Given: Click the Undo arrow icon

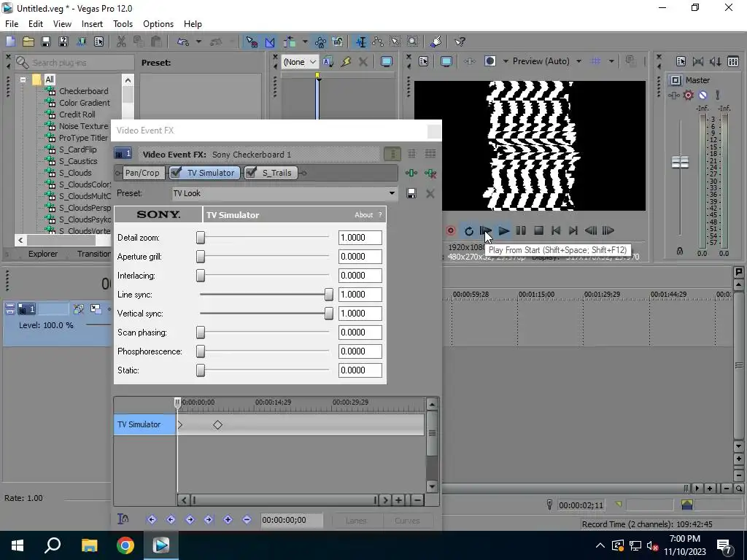Looking at the screenshot, I should point(183,42).
